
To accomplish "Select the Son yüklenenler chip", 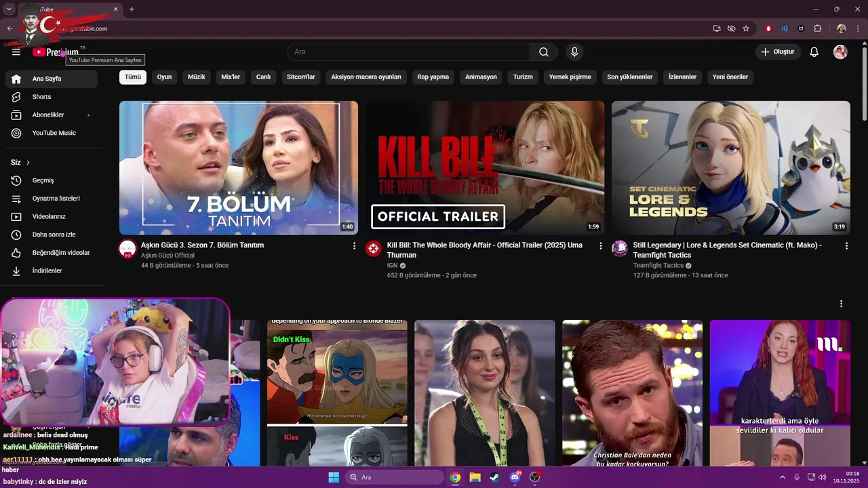I will pyautogui.click(x=630, y=77).
